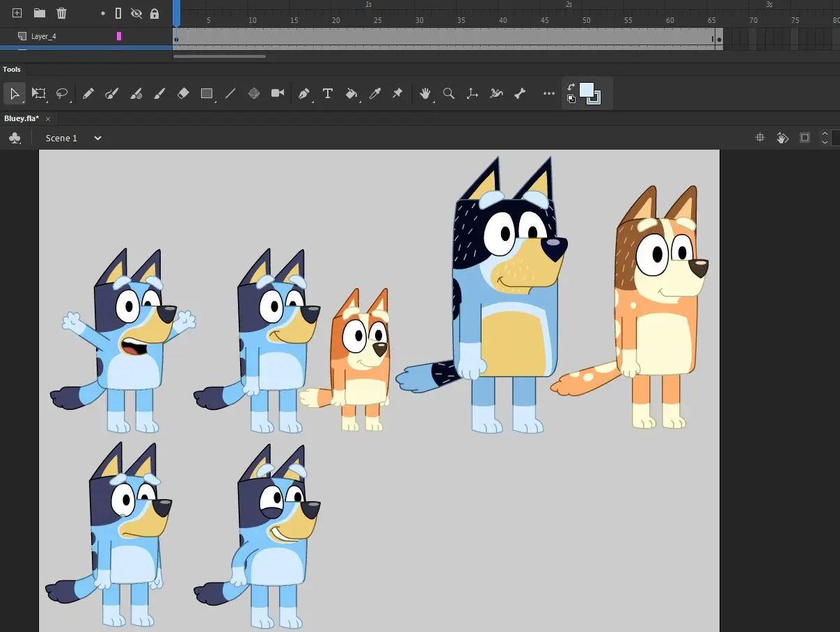Open the Edit Toolbar ellipsis
Image resolution: width=840 pixels, height=632 pixels.
(x=549, y=93)
